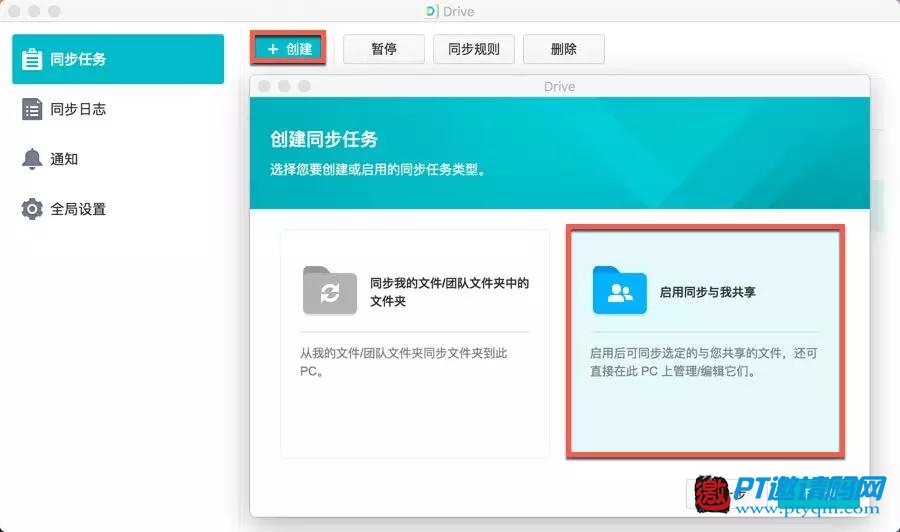Viewport: 900px width, 532px height.
Task: Click the clipboard icon beside 同步任务
Action: [32, 59]
